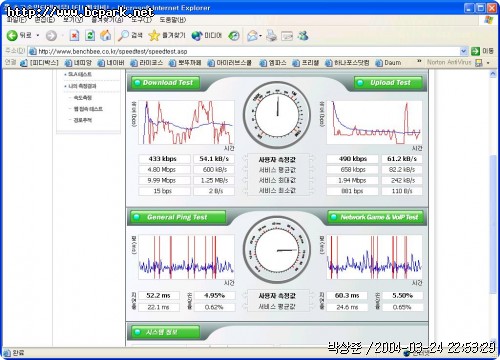Click the greyed Forward arrow button
The image size is (500, 360).
[x=51, y=36]
